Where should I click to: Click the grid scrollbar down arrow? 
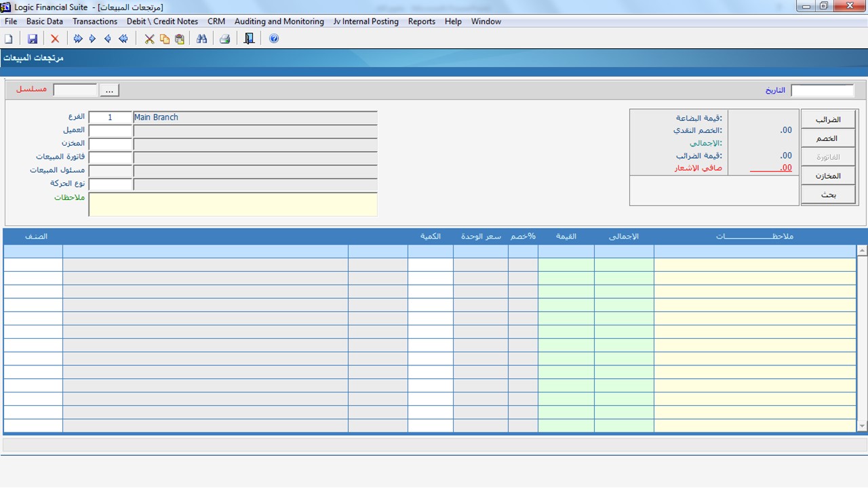[862, 426]
